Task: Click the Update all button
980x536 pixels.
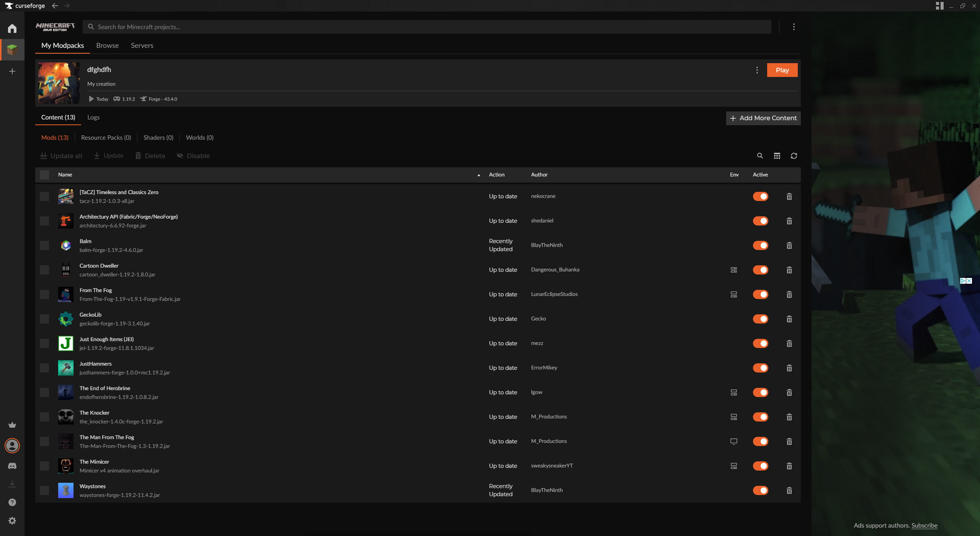Action: click(x=61, y=156)
